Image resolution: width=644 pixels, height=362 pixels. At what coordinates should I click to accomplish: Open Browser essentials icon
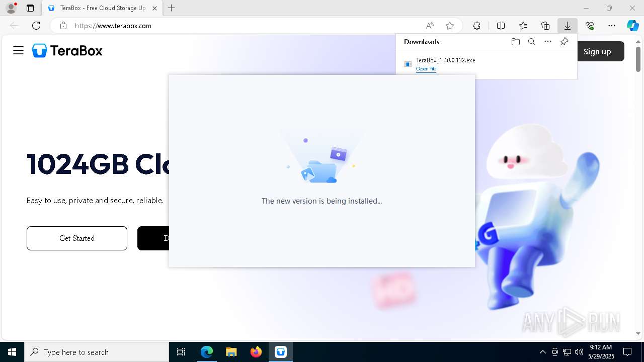point(590,26)
